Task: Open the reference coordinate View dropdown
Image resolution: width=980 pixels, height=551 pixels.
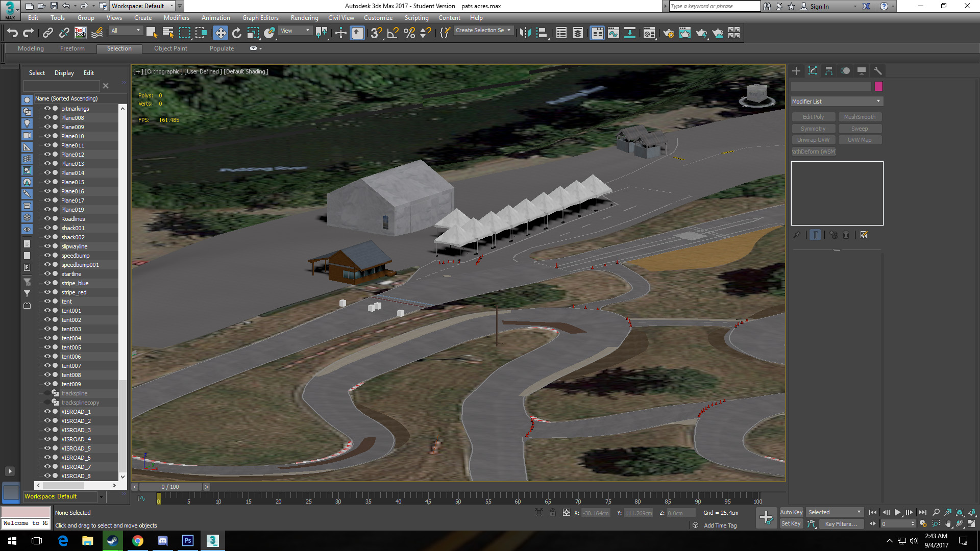Action: (x=295, y=31)
